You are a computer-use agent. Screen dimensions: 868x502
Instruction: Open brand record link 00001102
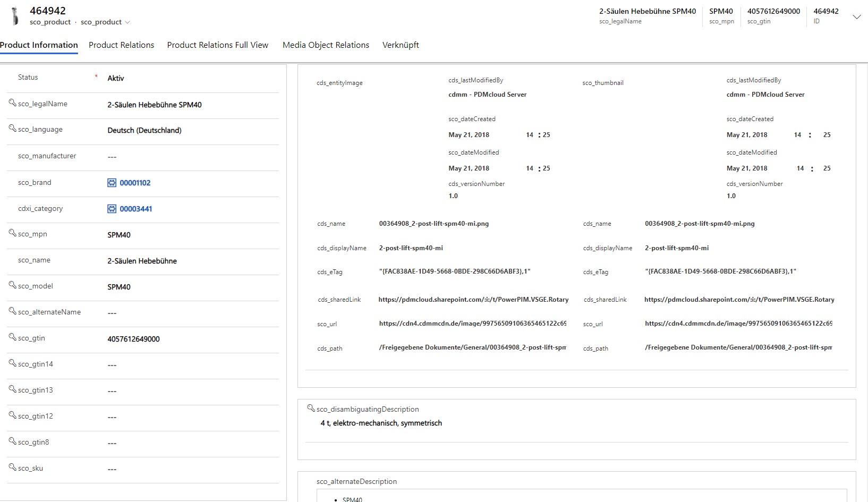tap(135, 183)
